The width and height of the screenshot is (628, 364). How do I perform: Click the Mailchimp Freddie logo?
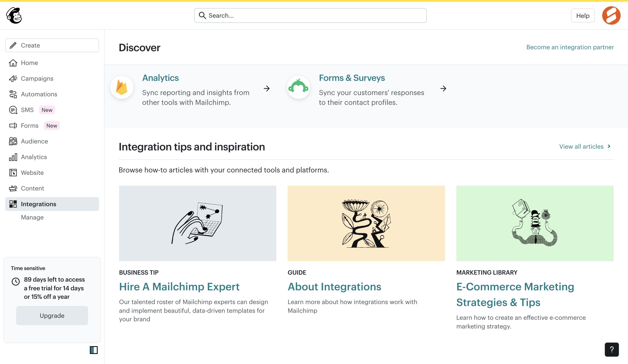(x=14, y=15)
